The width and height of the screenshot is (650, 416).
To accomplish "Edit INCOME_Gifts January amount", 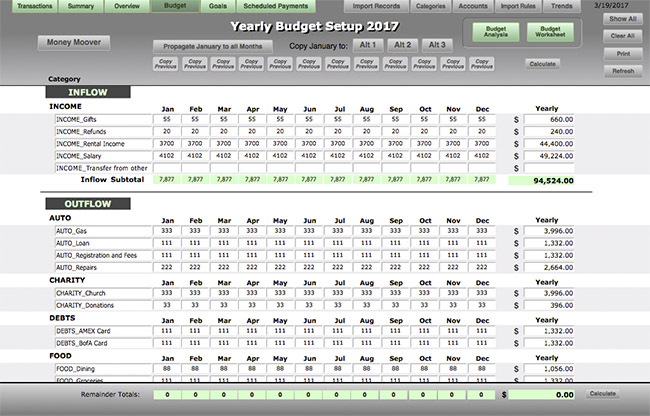I will pyautogui.click(x=167, y=119).
